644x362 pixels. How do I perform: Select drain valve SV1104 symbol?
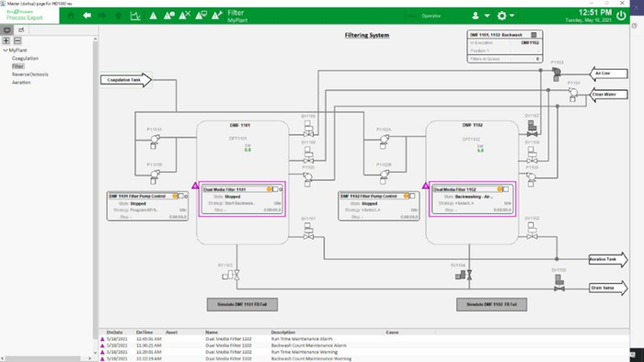(464, 275)
